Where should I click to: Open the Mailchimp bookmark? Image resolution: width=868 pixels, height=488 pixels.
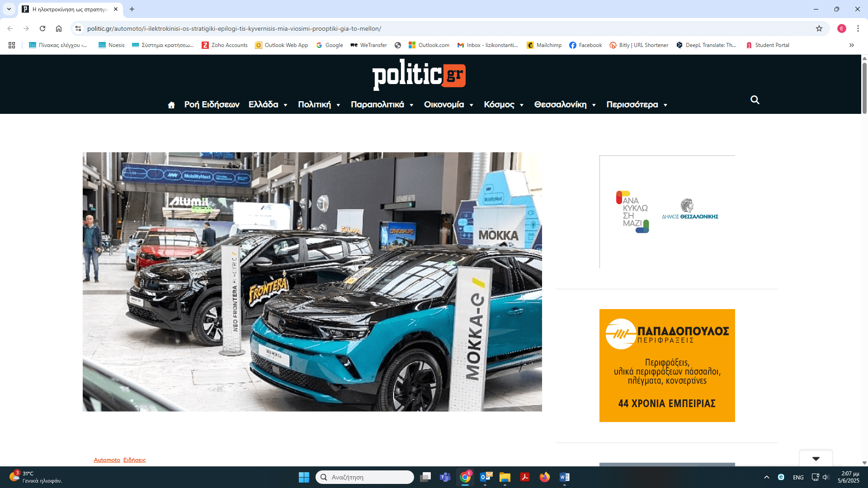pos(544,45)
